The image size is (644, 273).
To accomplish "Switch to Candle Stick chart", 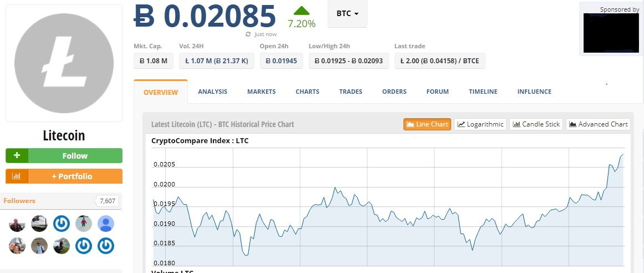I will pyautogui.click(x=536, y=124).
